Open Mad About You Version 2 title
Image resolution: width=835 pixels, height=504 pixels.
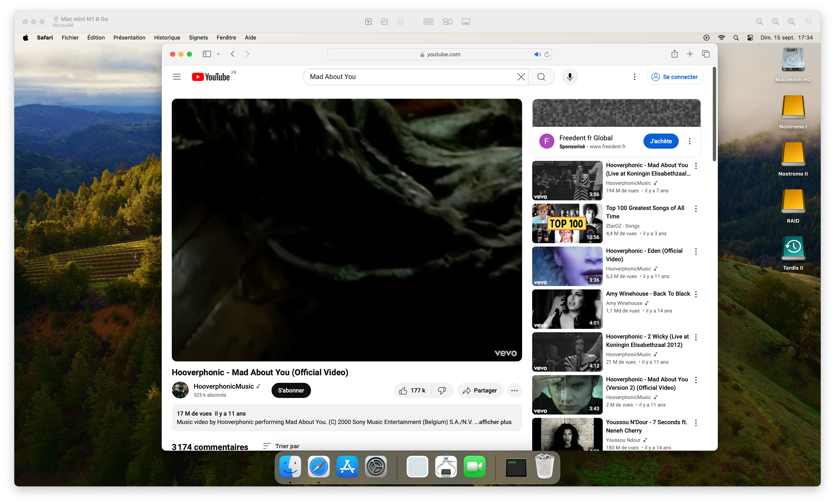click(647, 383)
